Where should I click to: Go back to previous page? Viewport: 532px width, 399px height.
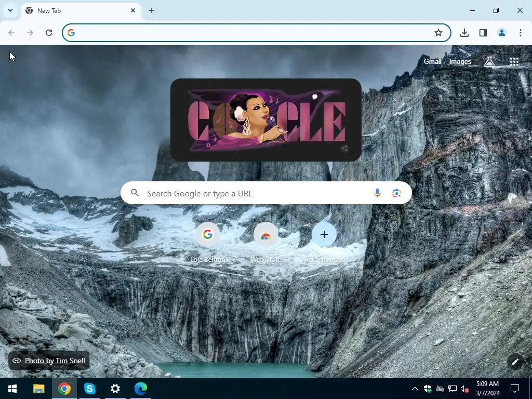(x=11, y=33)
